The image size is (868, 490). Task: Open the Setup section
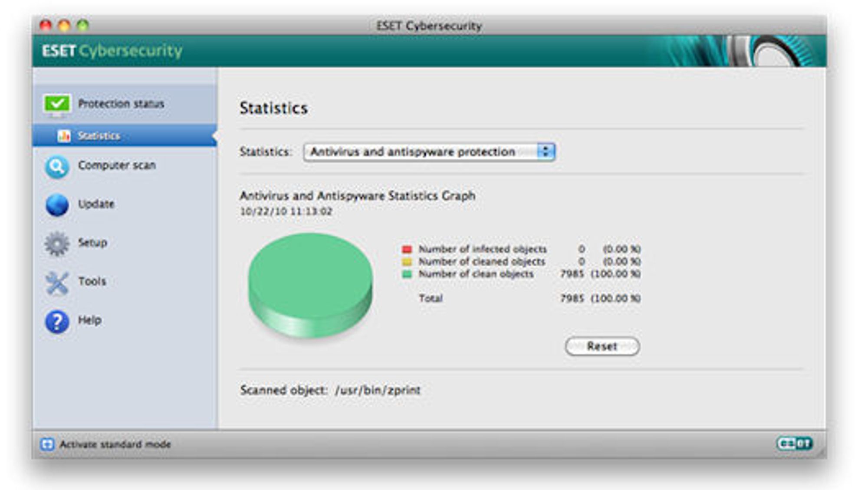pyautogui.click(x=125, y=243)
